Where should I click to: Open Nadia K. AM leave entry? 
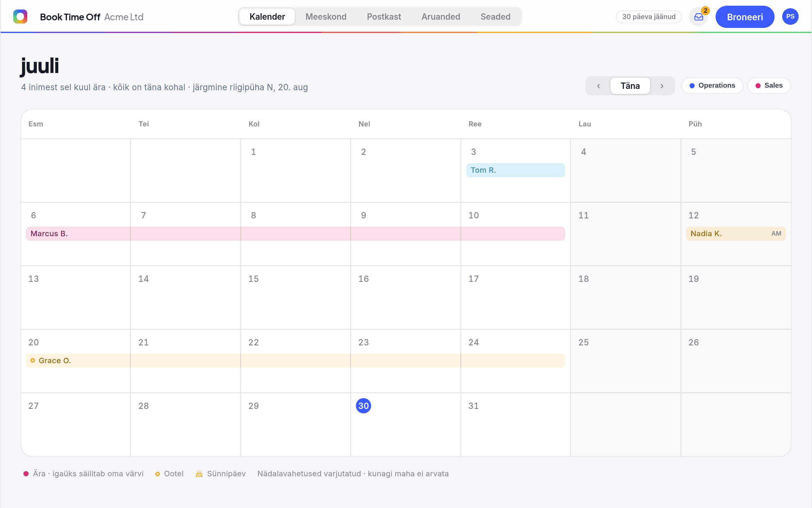click(736, 234)
